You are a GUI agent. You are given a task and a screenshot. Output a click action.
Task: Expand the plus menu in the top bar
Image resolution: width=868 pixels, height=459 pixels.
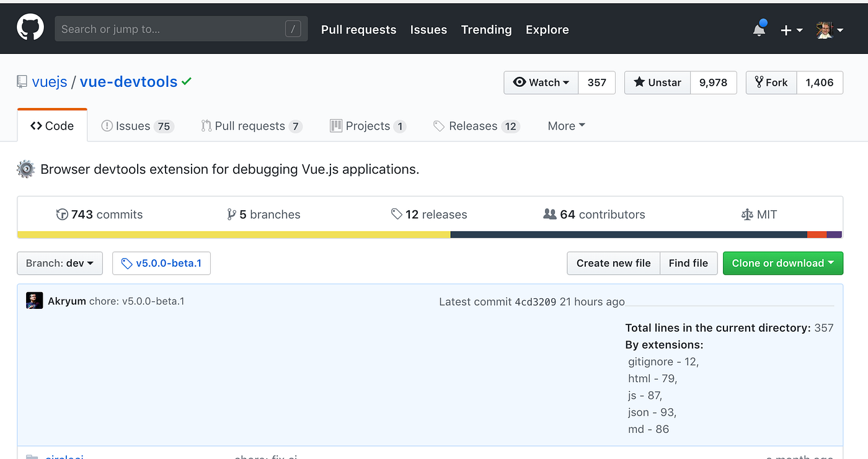[792, 29]
